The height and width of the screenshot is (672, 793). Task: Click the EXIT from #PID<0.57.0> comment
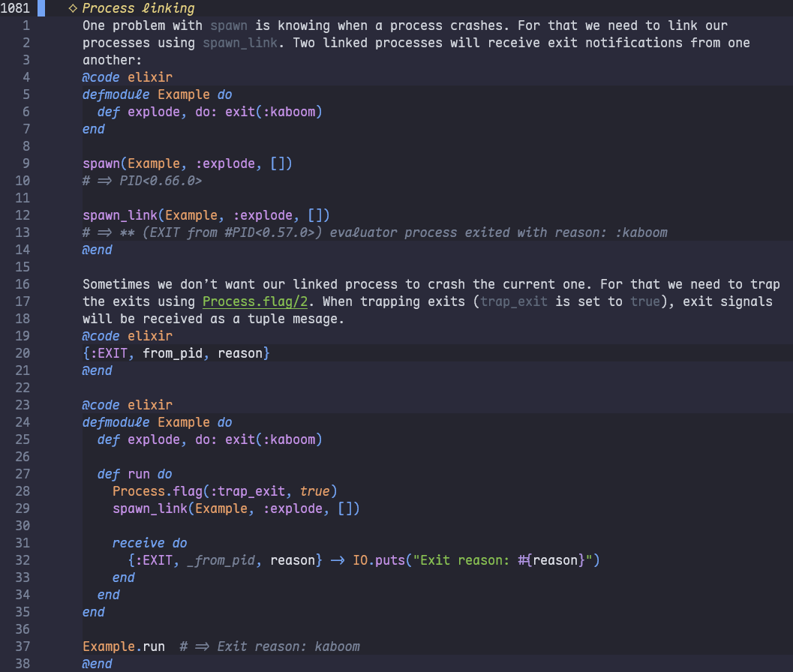375,232
